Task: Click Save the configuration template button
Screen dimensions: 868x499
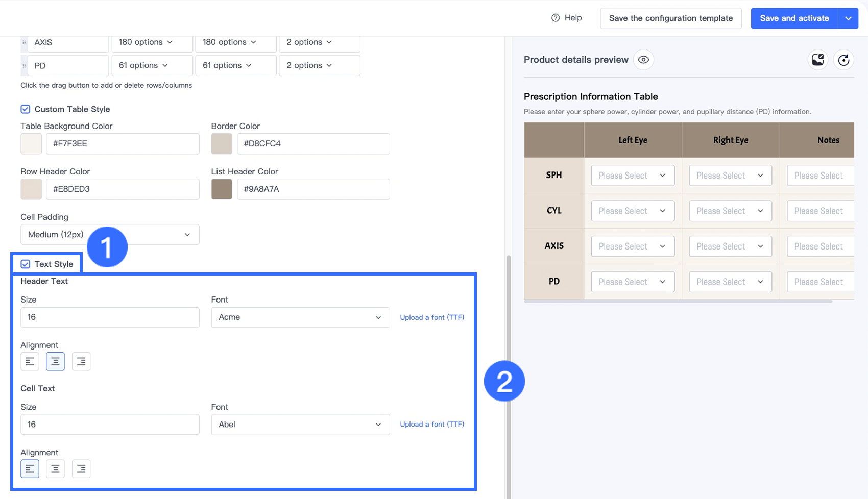Action: (x=670, y=18)
